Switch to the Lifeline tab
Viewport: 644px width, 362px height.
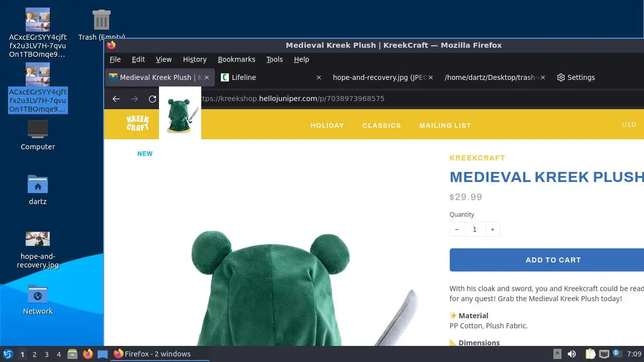click(272, 77)
